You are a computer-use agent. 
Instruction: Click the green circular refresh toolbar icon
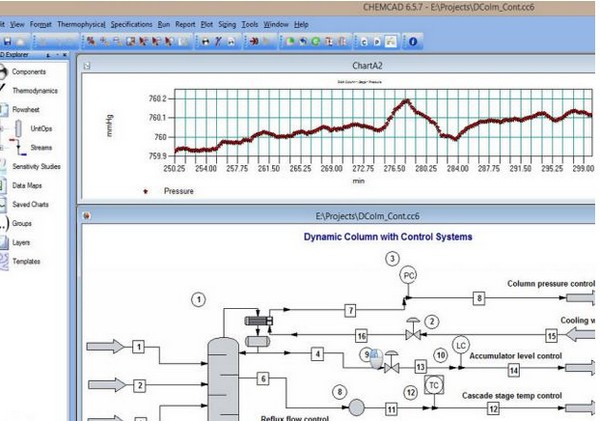(315, 41)
